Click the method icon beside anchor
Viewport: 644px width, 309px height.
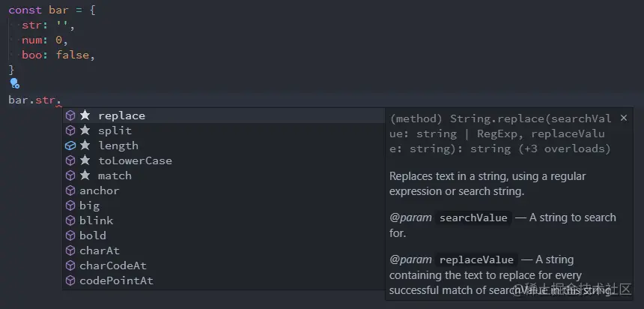click(70, 190)
